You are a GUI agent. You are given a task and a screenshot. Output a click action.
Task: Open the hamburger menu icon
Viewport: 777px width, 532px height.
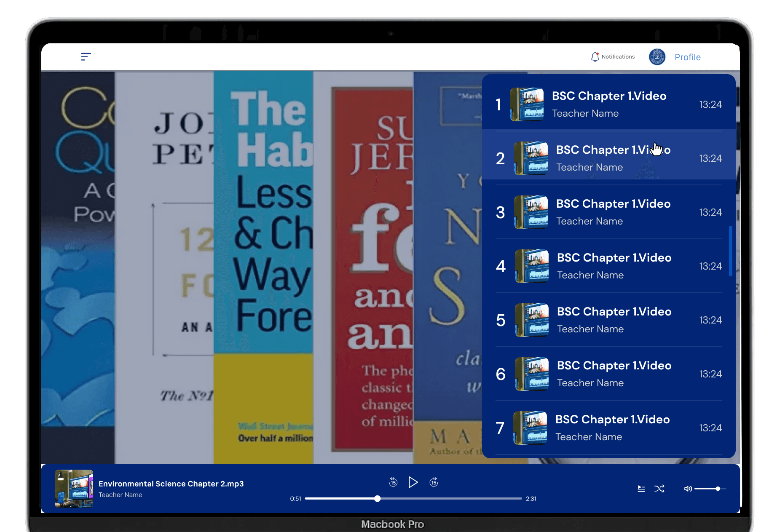(86, 57)
